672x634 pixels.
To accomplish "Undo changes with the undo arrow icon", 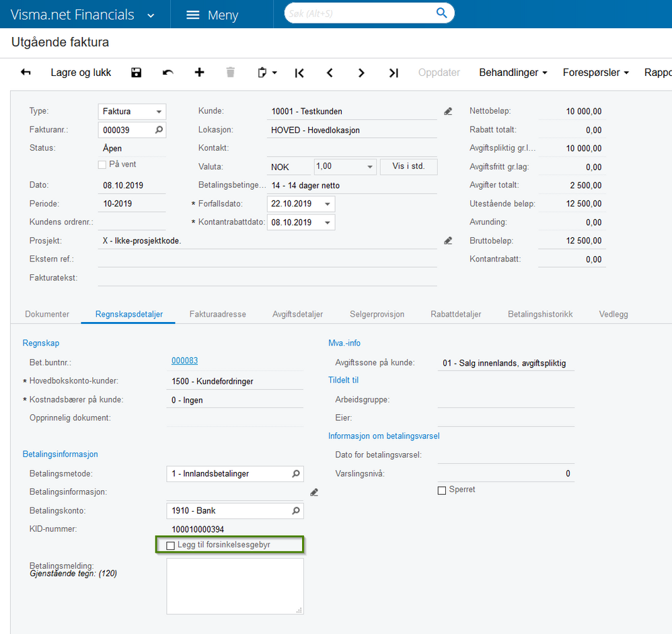I will 168,73.
